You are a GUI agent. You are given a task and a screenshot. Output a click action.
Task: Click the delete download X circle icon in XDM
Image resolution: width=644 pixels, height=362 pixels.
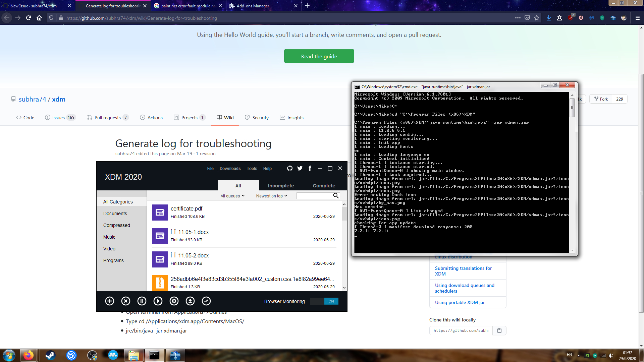[x=126, y=301]
